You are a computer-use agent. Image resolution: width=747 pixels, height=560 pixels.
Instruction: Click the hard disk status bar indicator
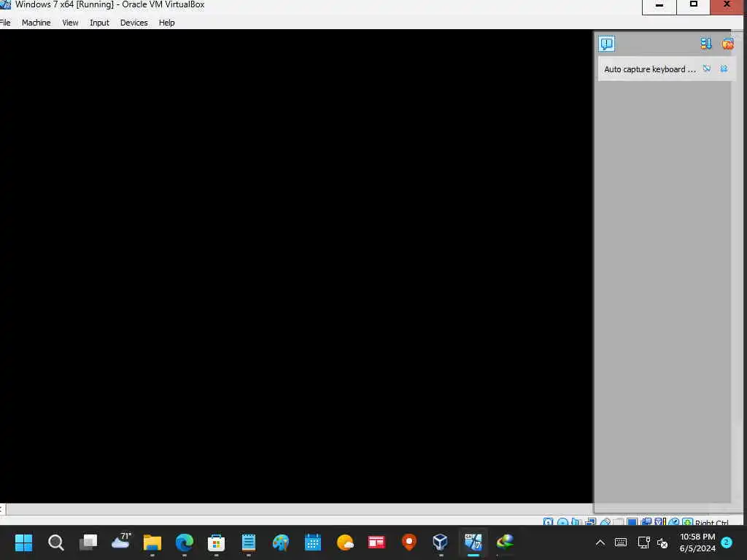pos(548,522)
